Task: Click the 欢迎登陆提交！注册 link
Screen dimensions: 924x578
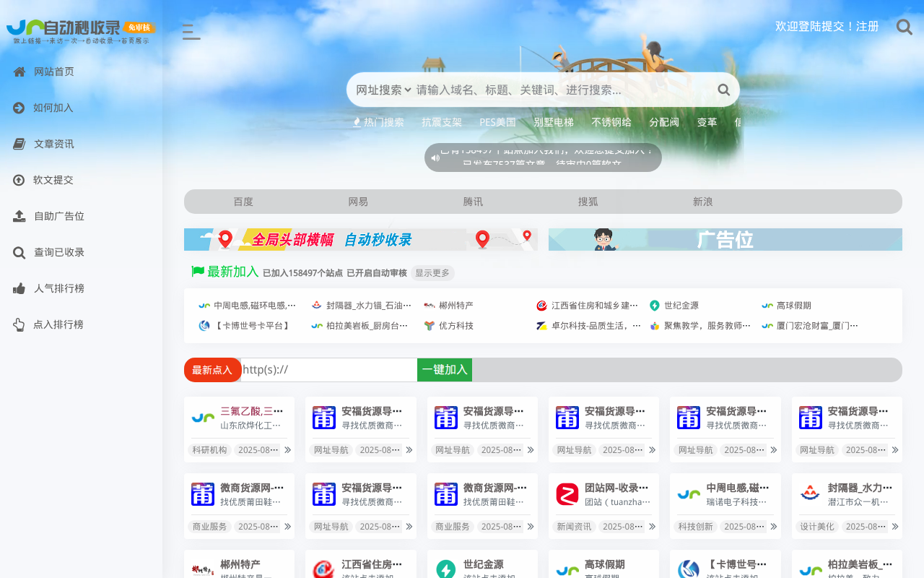Action: (827, 27)
